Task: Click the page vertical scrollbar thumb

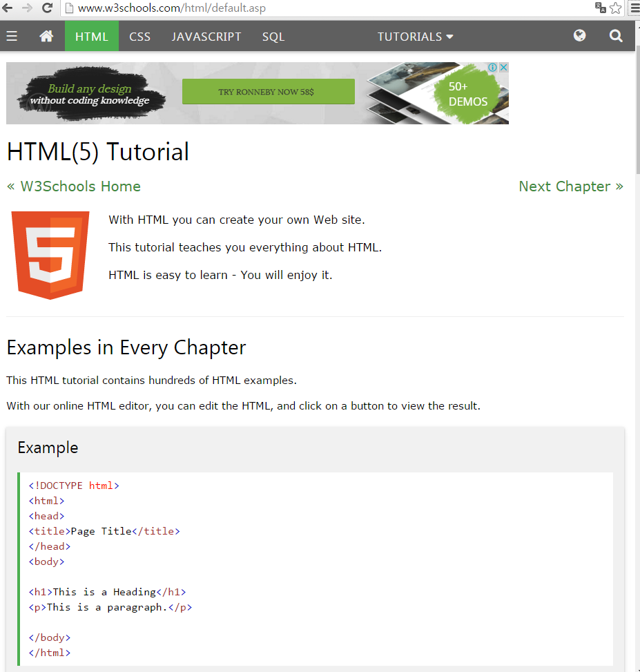Action: click(x=637, y=109)
